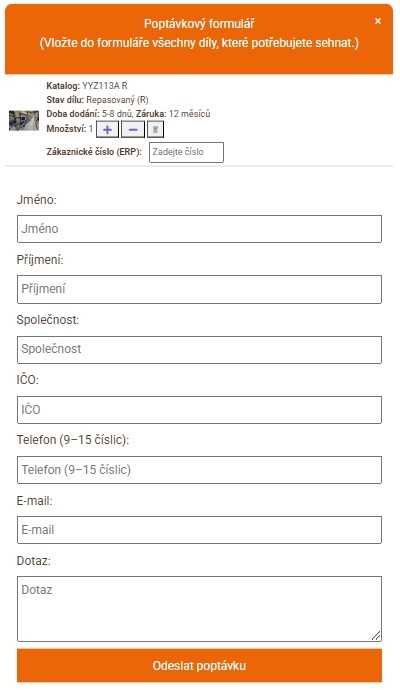The image size is (400, 690).
Task: Close the Poptávkový formulář dialog
Action: point(378,21)
